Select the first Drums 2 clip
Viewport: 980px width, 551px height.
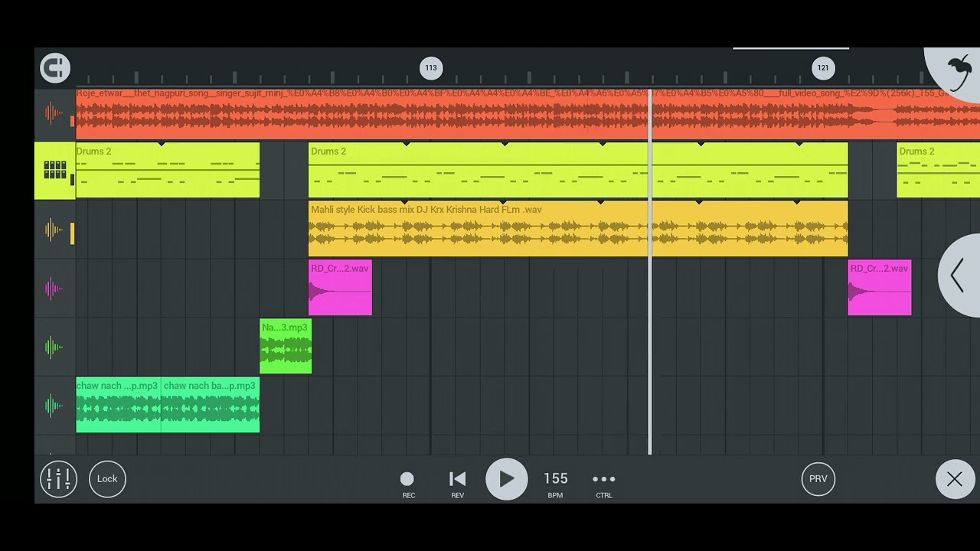(x=168, y=171)
